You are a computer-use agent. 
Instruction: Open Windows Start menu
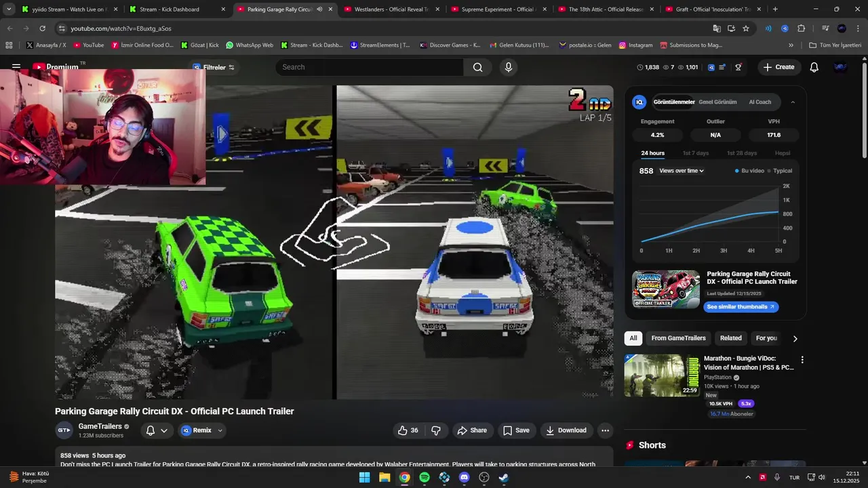[365, 477]
